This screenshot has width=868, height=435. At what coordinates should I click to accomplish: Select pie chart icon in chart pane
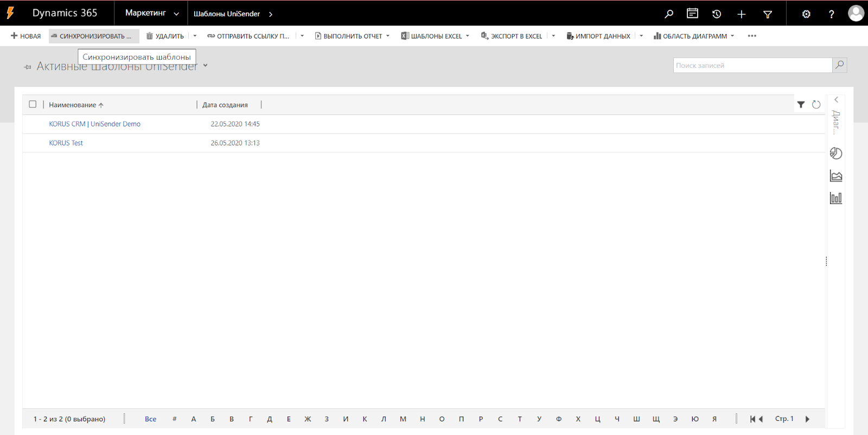coord(836,153)
